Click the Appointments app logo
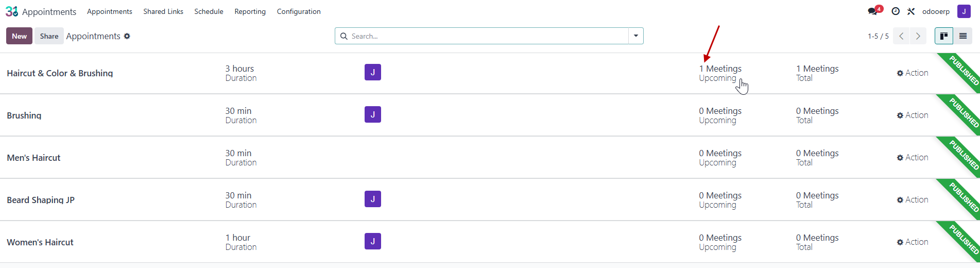The image size is (980, 268). [x=12, y=11]
